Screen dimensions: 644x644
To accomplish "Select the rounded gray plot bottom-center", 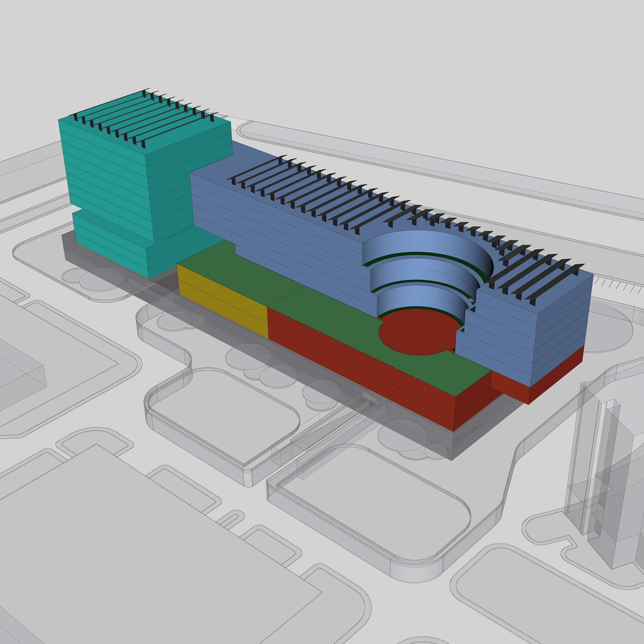I will tap(370, 503).
